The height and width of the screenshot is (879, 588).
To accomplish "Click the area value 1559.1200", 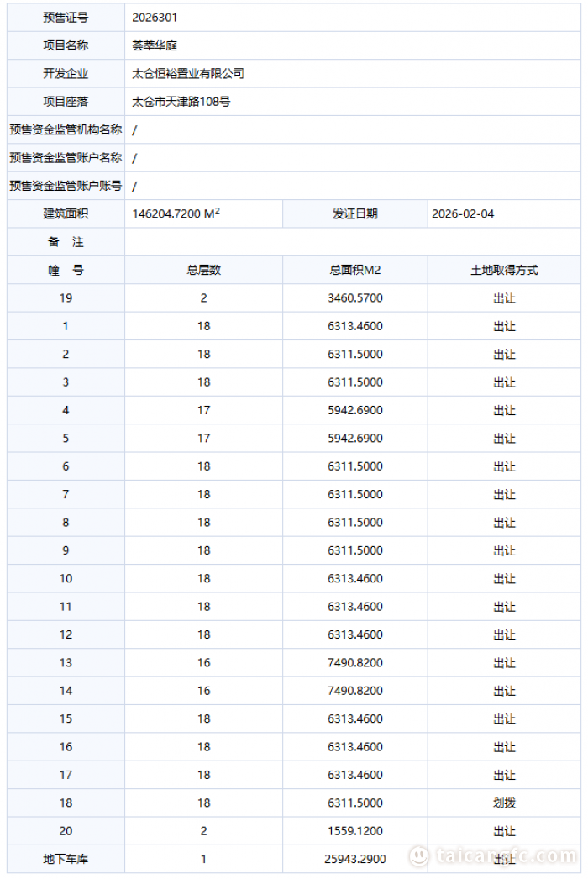I will [x=355, y=830].
